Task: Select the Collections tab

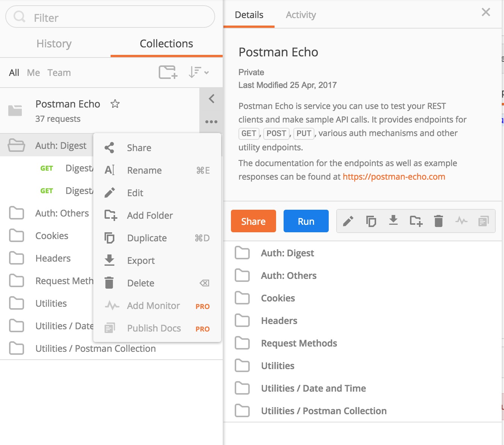Action: [166, 44]
